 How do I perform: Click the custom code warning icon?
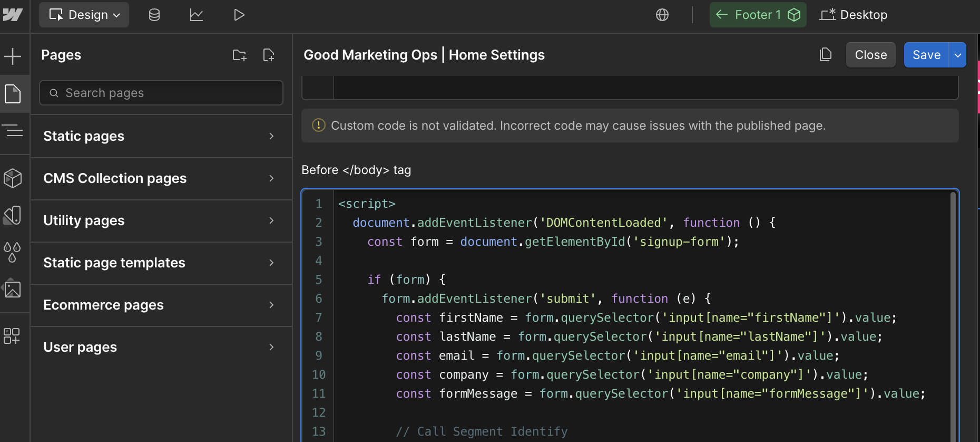[x=318, y=125]
